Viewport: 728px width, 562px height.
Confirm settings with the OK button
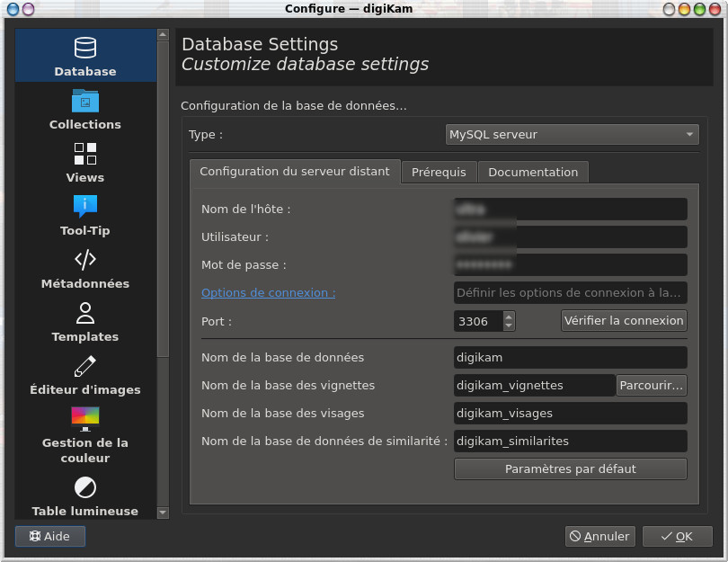click(678, 537)
